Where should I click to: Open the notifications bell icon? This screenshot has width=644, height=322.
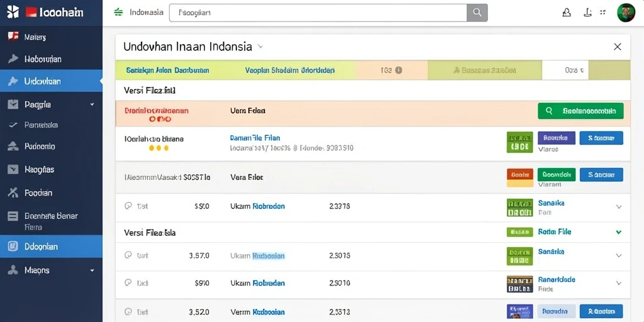click(567, 13)
